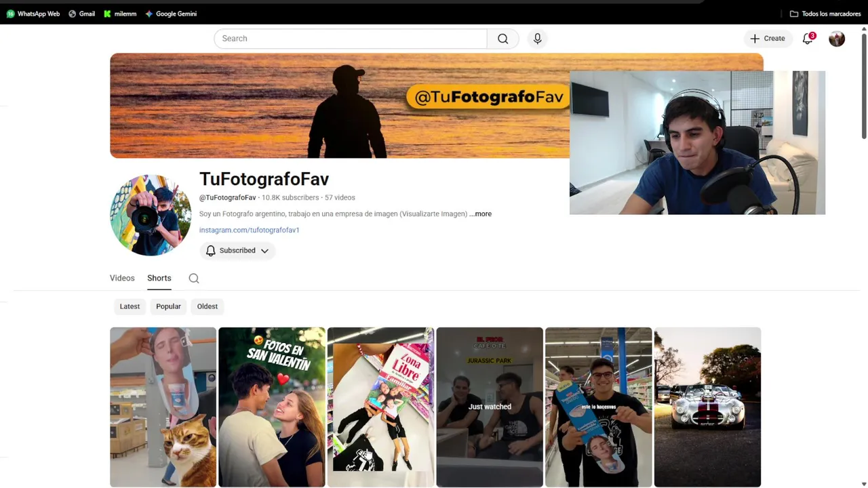Expand the Subscribed notification dropdown

coord(237,251)
